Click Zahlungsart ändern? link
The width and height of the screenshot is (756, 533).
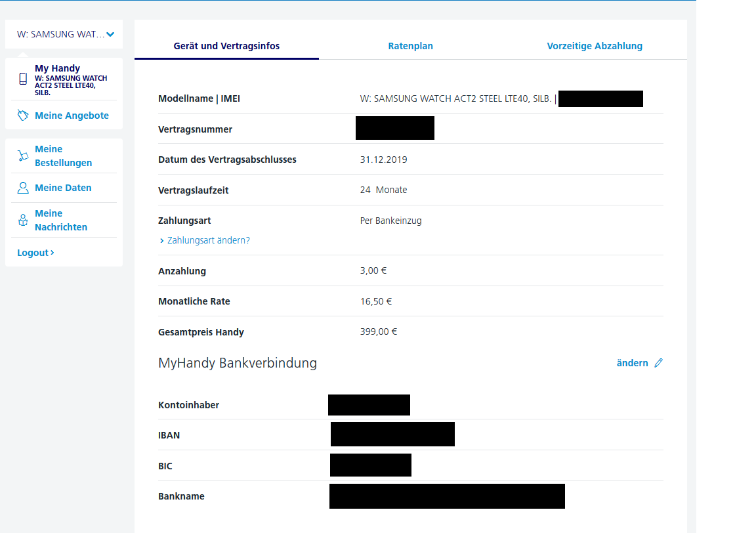[208, 240]
